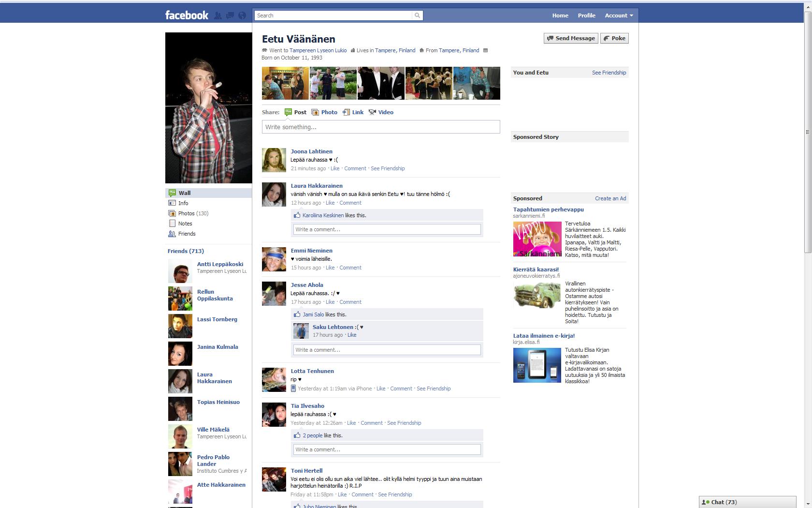Click green car recycling ad image
Screen dimensions: 812x508
[537, 296]
